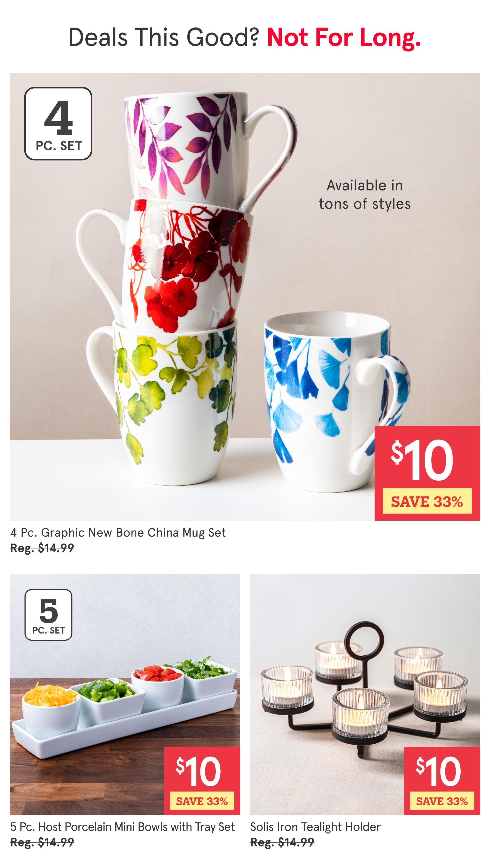Click the 4 PC. SET badge
The width and height of the screenshot is (490, 868).
click(x=58, y=124)
